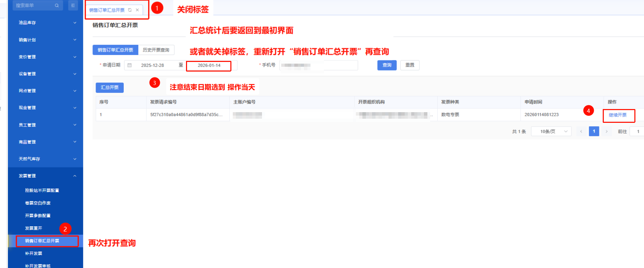Go to next page with right arrow

pos(607,131)
